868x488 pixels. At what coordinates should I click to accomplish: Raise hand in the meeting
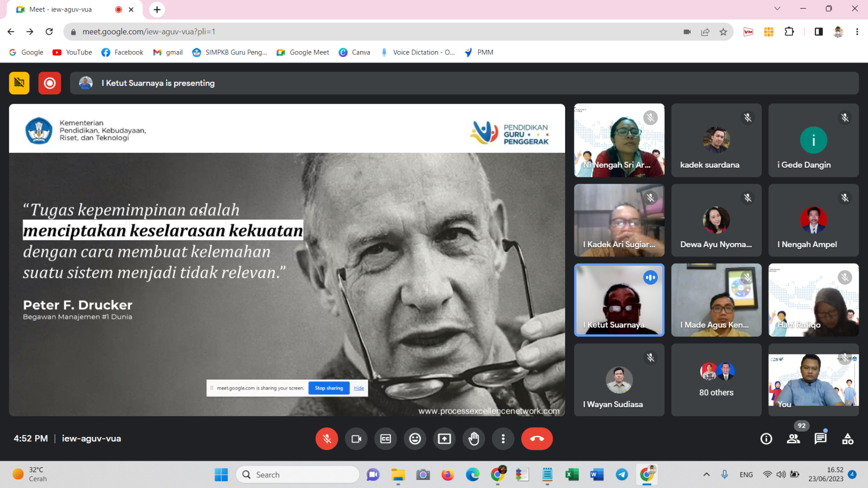click(474, 439)
